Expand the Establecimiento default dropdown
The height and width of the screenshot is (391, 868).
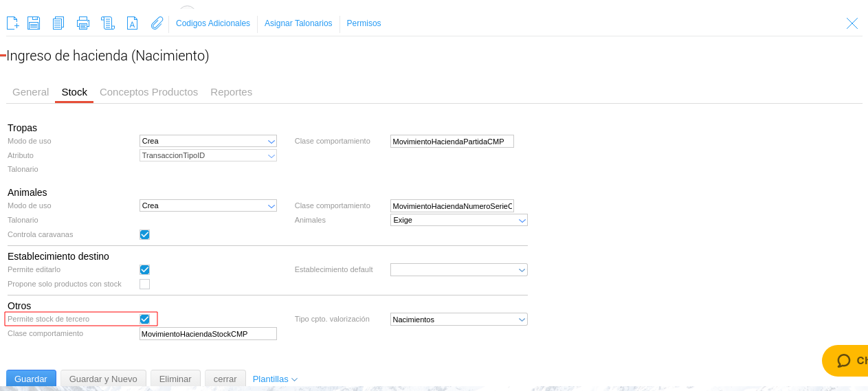tap(458, 269)
